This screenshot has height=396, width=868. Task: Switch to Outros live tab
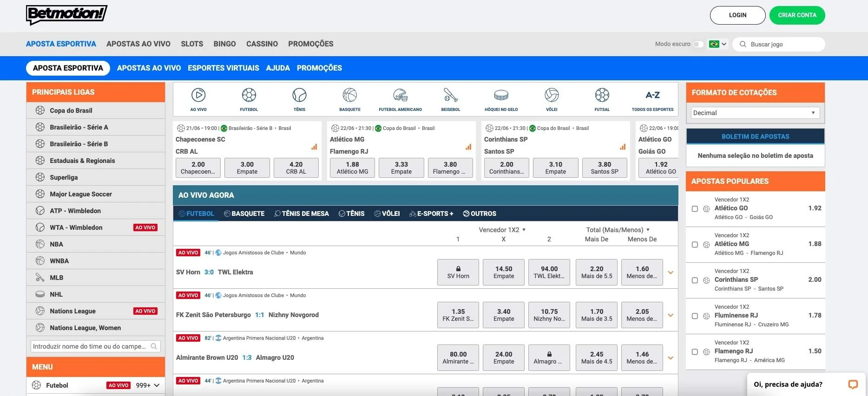click(480, 214)
